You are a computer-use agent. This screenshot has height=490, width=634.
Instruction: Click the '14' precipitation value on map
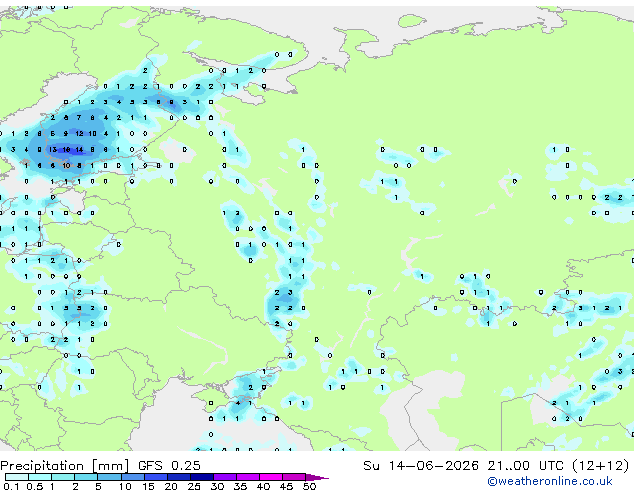click(x=79, y=150)
